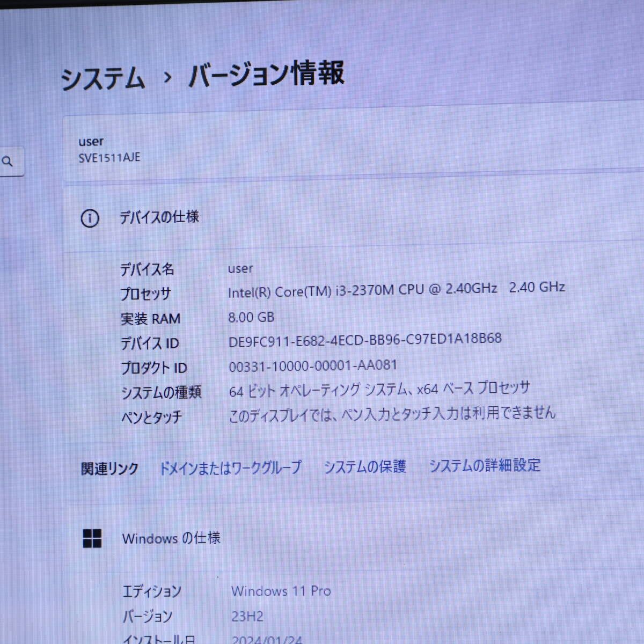Select the デバイスの仕様 section header icon
The height and width of the screenshot is (644, 644).
coord(90,218)
